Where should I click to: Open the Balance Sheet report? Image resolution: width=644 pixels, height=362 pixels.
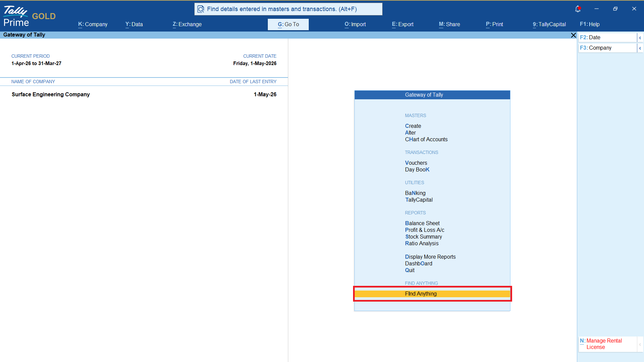422,223
